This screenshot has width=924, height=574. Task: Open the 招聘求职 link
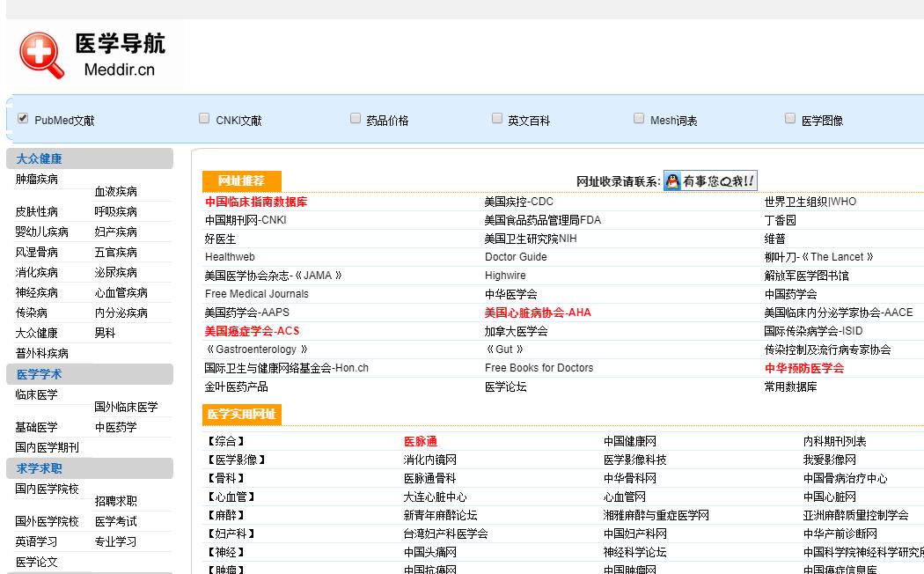(x=115, y=502)
